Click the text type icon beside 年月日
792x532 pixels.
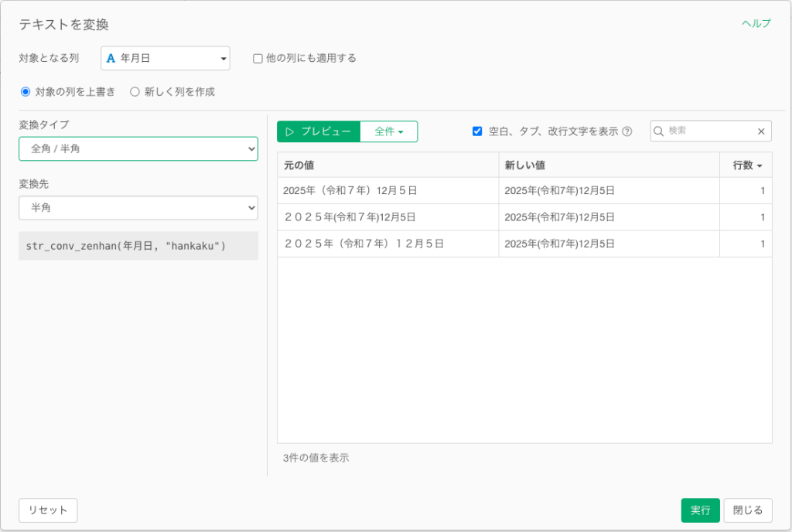[111, 58]
